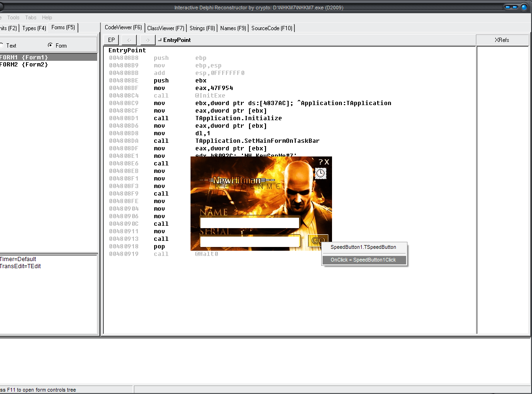Click the SERIAL input field
The width and height of the screenshot is (532, 394).
pyautogui.click(x=249, y=241)
